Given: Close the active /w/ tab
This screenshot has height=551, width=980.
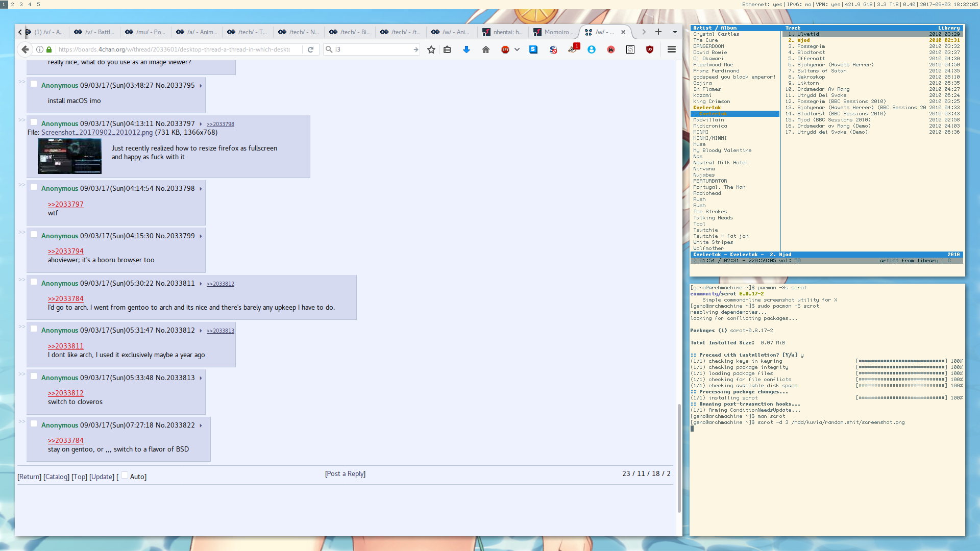Looking at the screenshot, I should 623,32.
